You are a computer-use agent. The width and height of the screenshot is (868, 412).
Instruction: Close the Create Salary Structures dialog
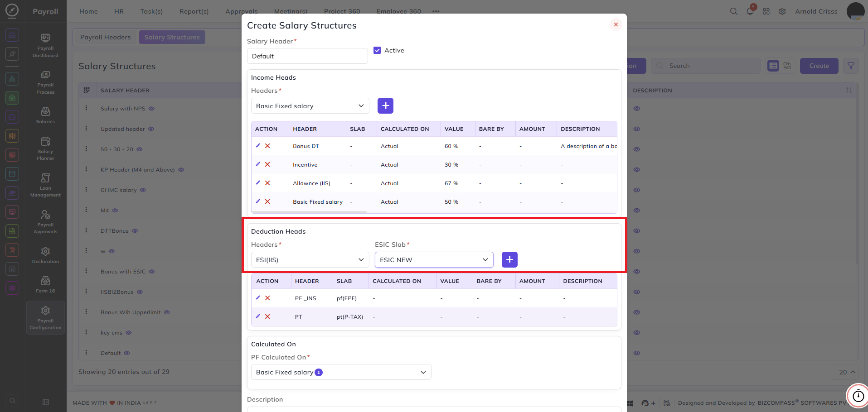click(616, 24)
